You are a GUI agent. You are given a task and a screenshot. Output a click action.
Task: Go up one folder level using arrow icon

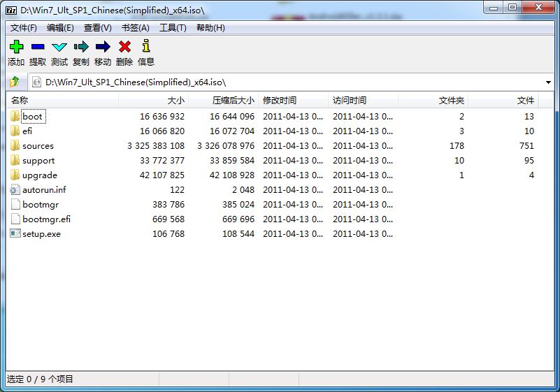pos(15,82)
